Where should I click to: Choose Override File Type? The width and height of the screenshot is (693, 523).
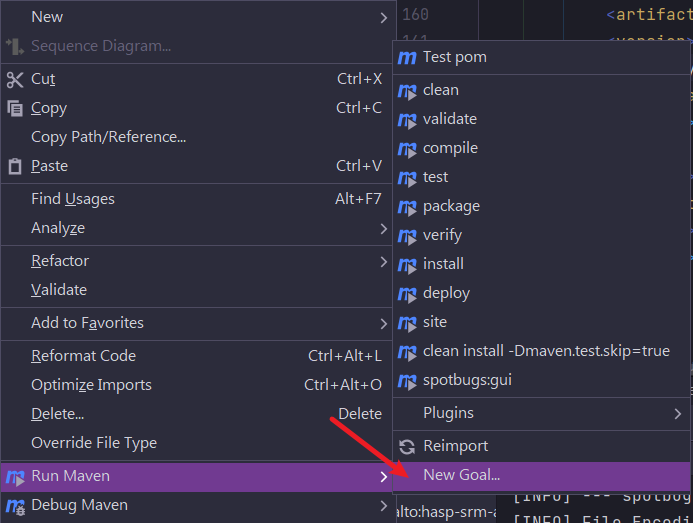click(197, 443)
